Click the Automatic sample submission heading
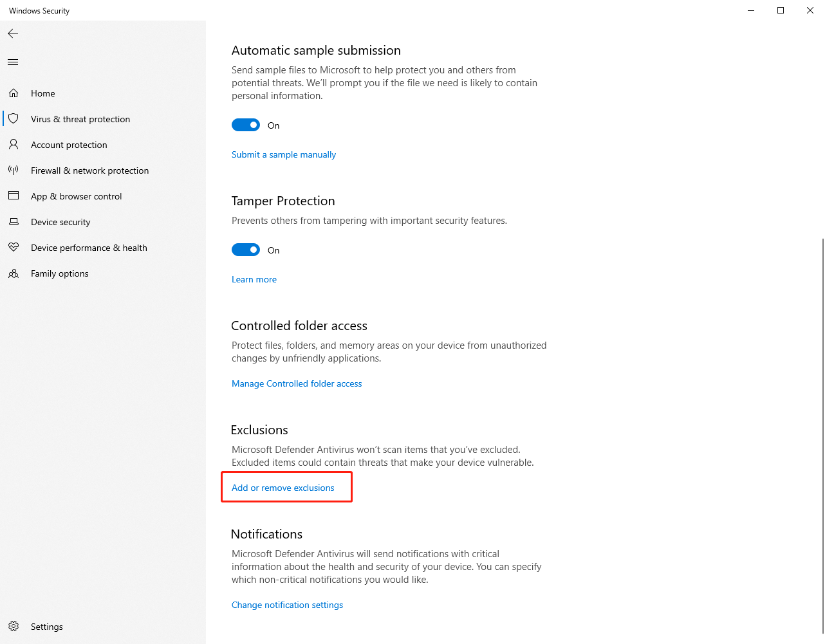 [316, 50]
